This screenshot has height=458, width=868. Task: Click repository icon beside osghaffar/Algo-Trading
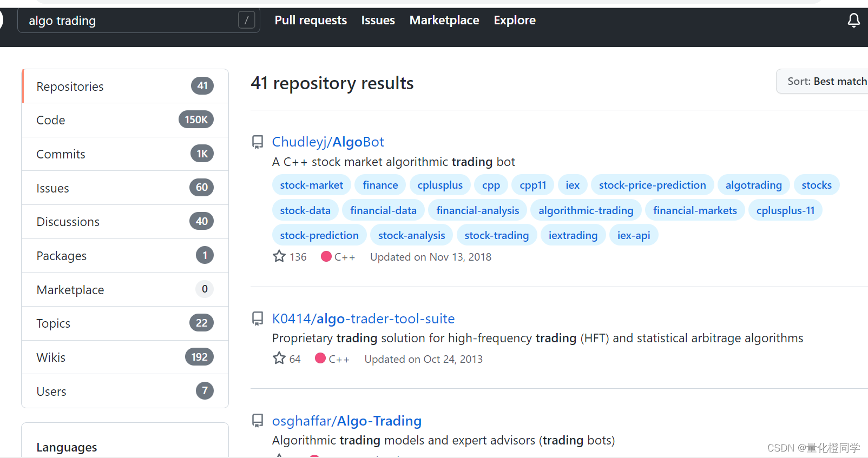coord(258,421)
